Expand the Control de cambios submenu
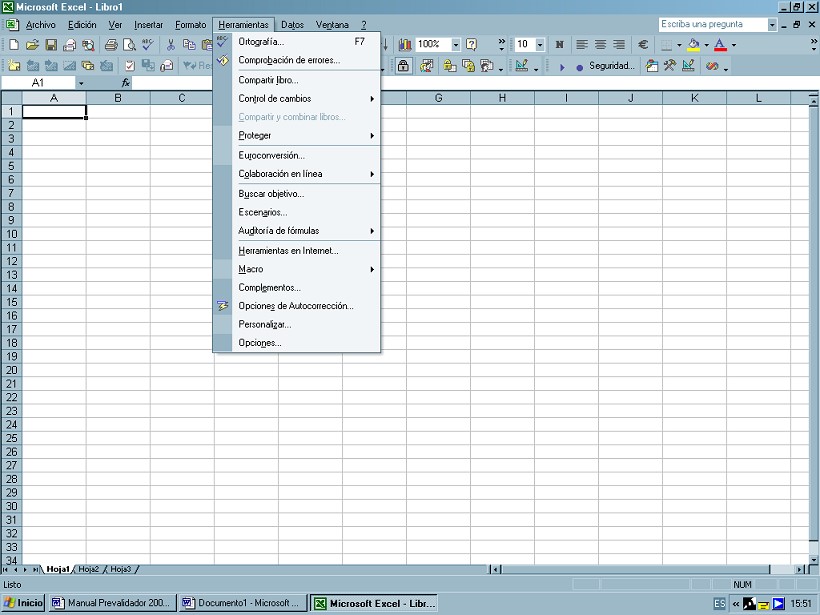The width and height of the screenshot is (820, 615). [305, 98]
